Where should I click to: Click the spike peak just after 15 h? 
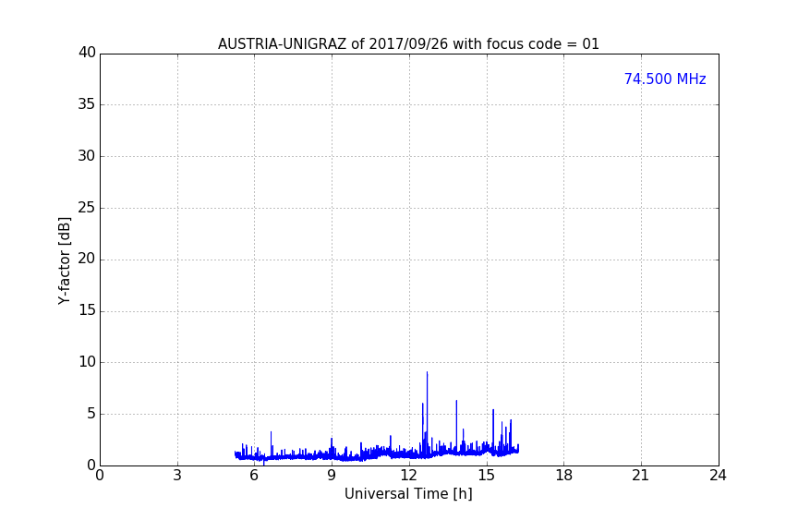click(493, 410)
